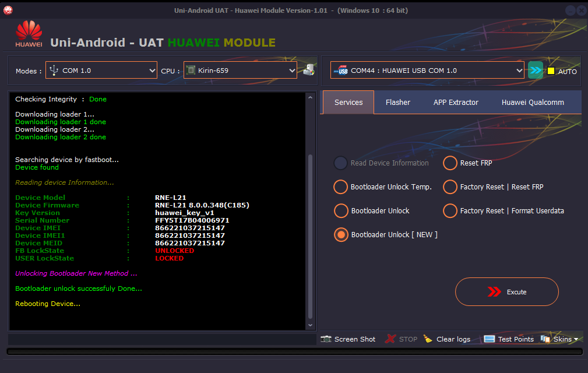Click the red LOCKED USER LockState value
This screenshot has width=588, height=373.
tap(170, 258)
